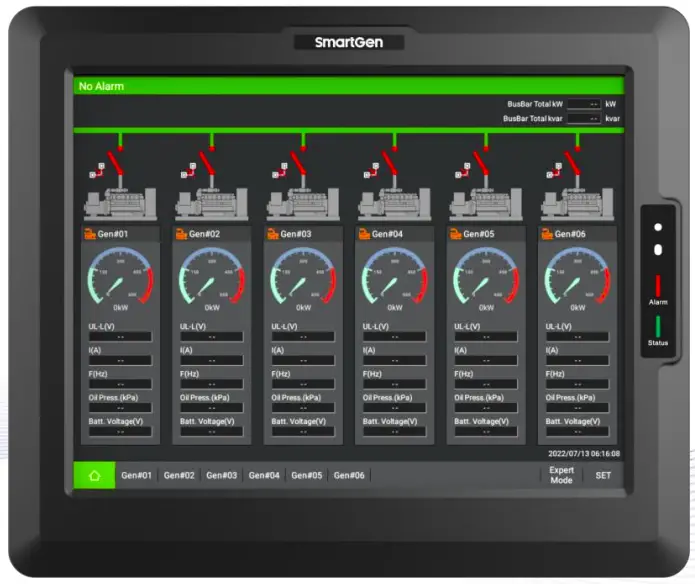Select the BusBar Total kvar value field
Screen dimensions: 695x584
[x=584, y=119]
